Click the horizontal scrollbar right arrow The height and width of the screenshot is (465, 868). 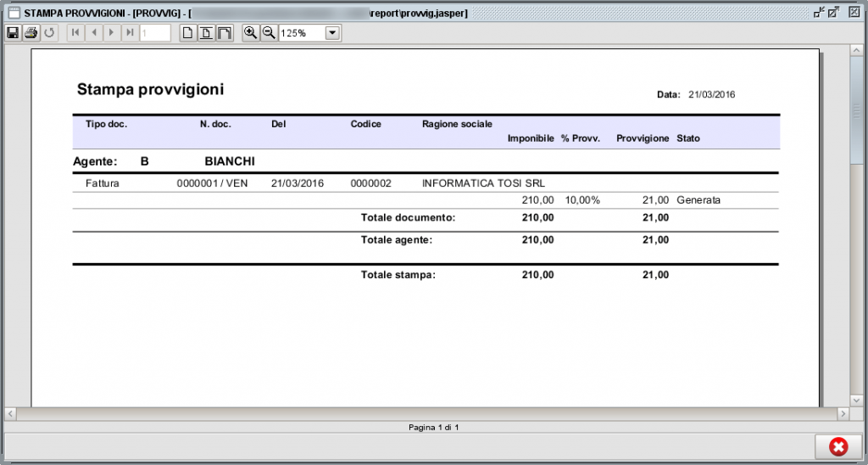click(843, 413)
